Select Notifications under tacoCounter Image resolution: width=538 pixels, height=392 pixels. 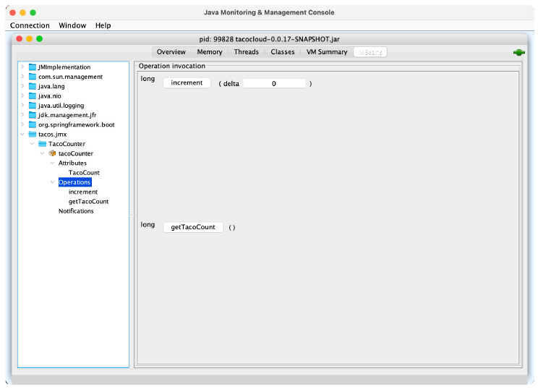click(76, 211)
